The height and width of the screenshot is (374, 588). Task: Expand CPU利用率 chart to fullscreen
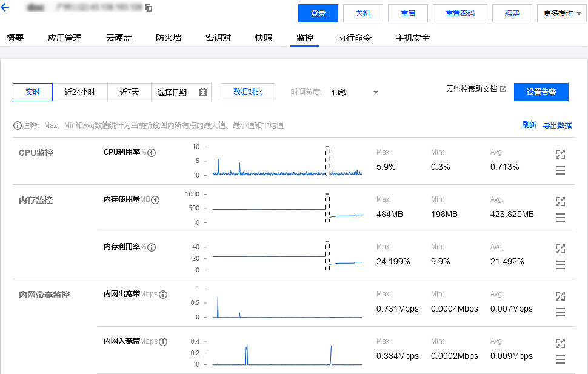point(560,154)
